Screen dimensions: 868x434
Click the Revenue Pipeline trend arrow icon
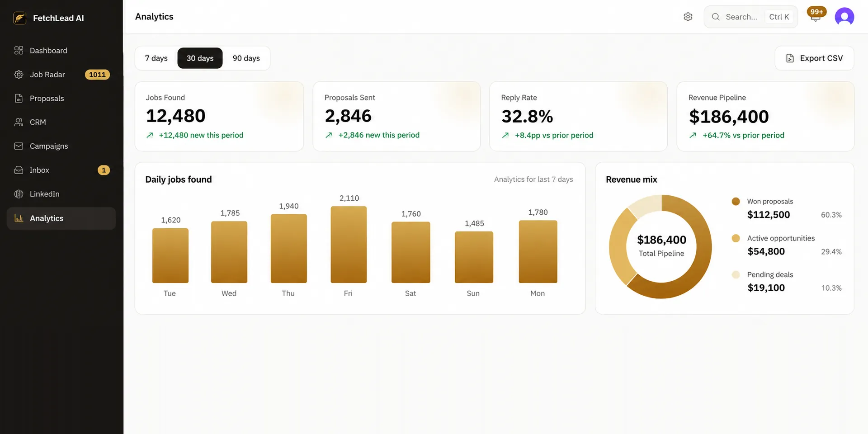693,135
